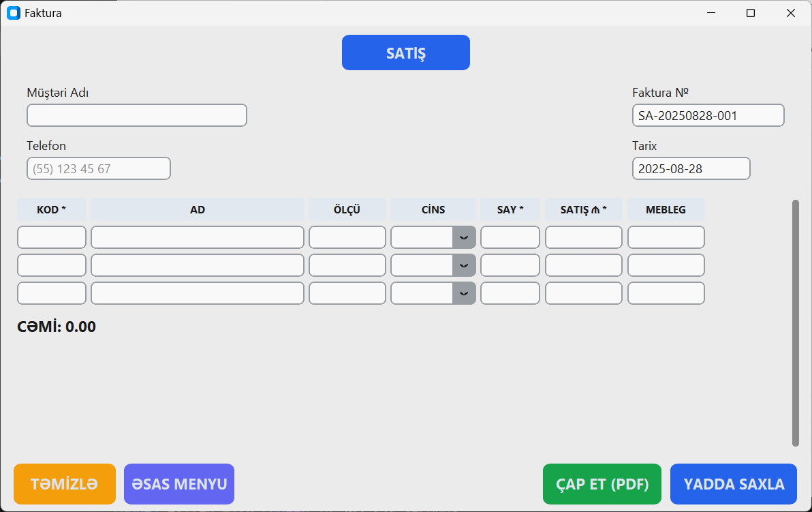Viewport: 812px width, 512px height.
Task: Click the SATIŞ ₼ * column header
Action: (584, 209)
